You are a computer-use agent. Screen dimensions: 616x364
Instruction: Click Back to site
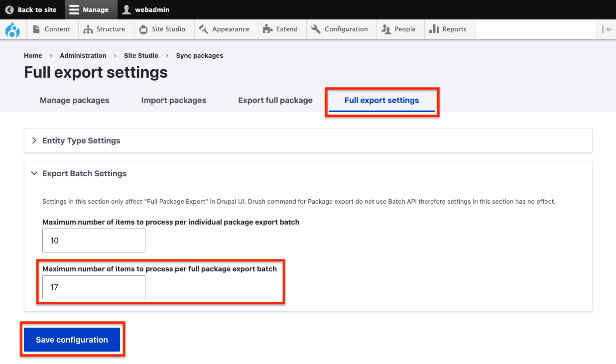[x=31, y=9]
